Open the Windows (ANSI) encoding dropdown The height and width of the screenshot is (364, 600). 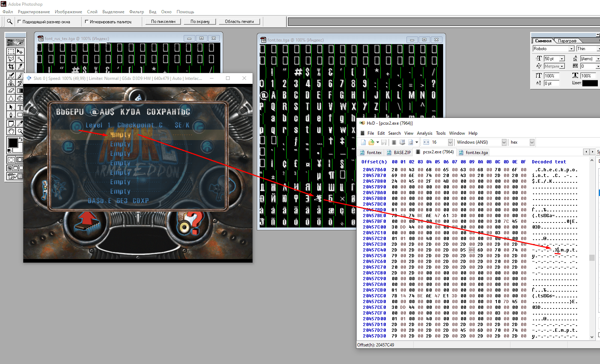504,142
